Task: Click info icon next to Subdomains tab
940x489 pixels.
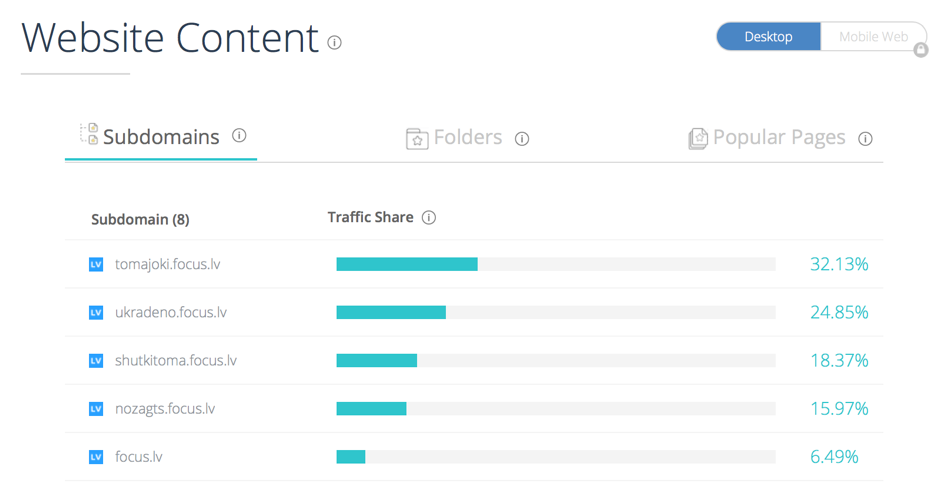Action: tap(239, 136)
